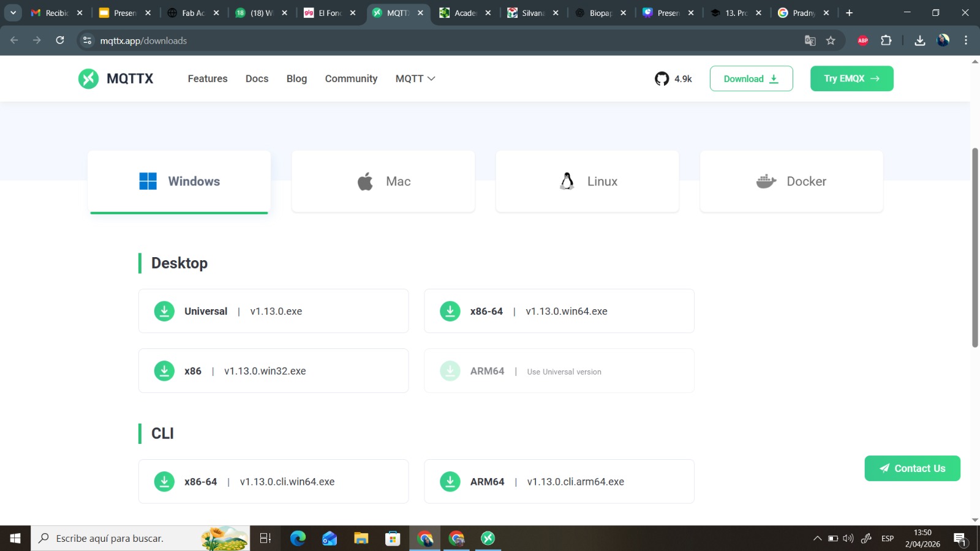Close the El Fonc browser tab
Image resolution: width=980 pixels, height=551 pixels.
(353, 13)
